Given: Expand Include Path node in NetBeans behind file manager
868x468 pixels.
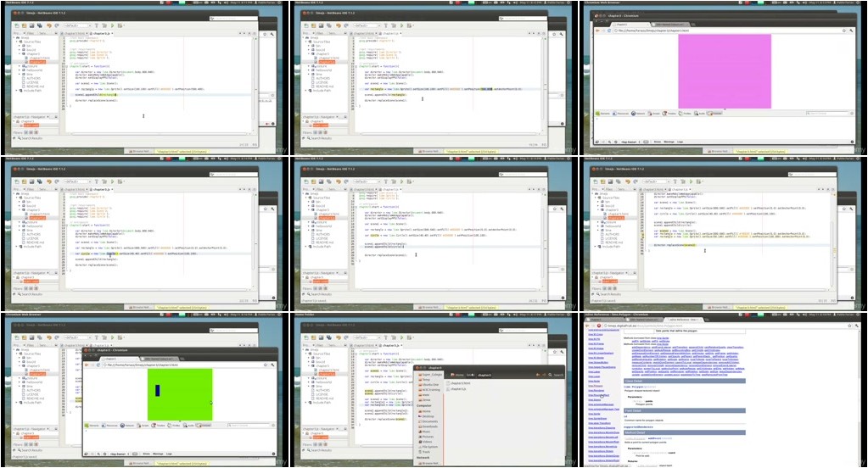Looking at the screenshot, I should click(x=306, y=403).
